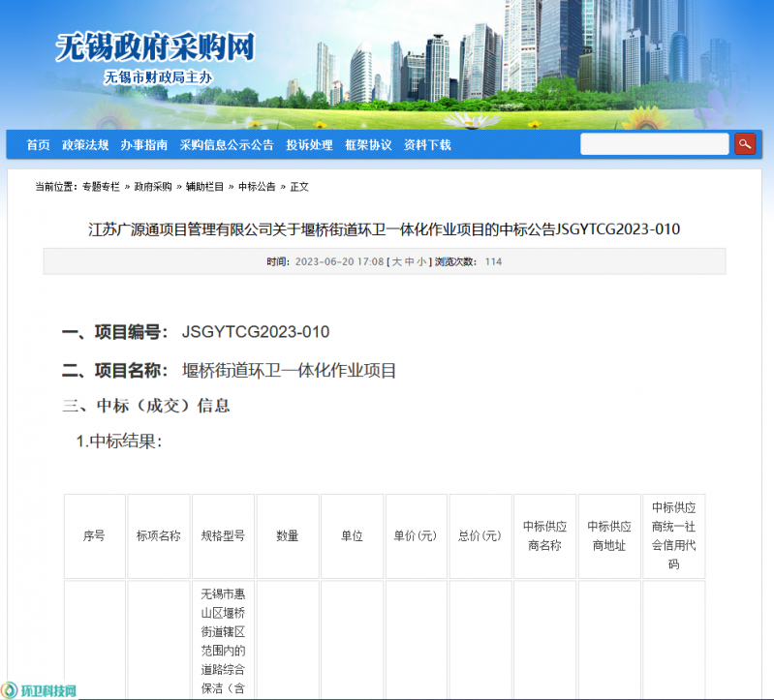
Task: Click the red magnifier search button
Action: point(744,144)
